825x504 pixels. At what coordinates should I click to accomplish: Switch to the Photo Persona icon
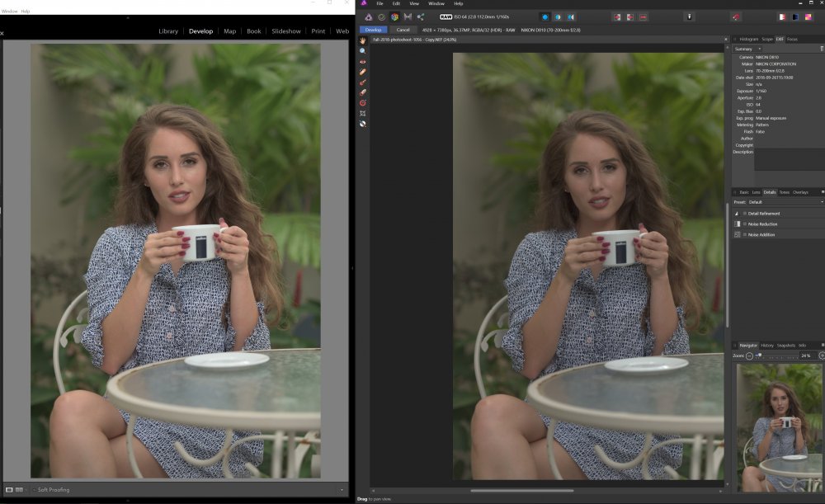(x=368, y=16)
